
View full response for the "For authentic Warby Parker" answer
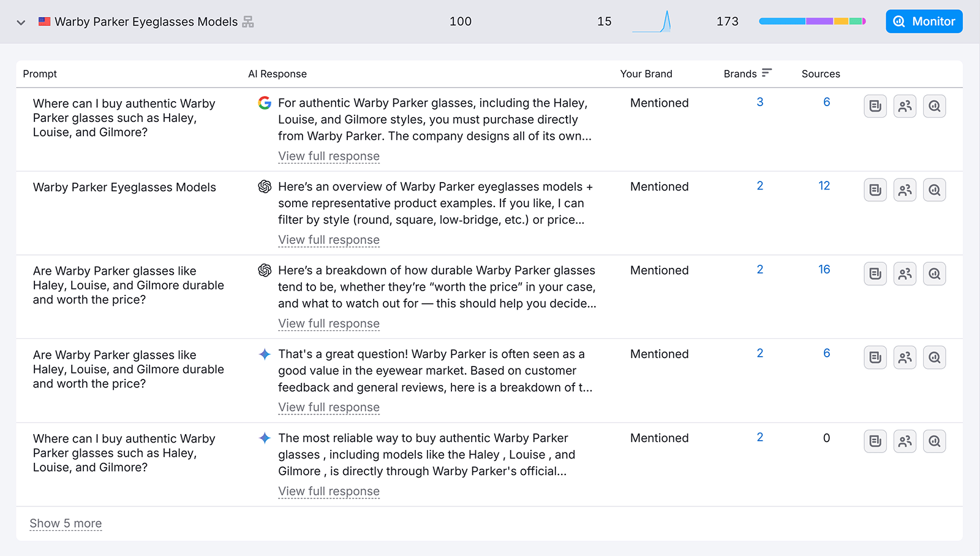(x=329, y=156)
